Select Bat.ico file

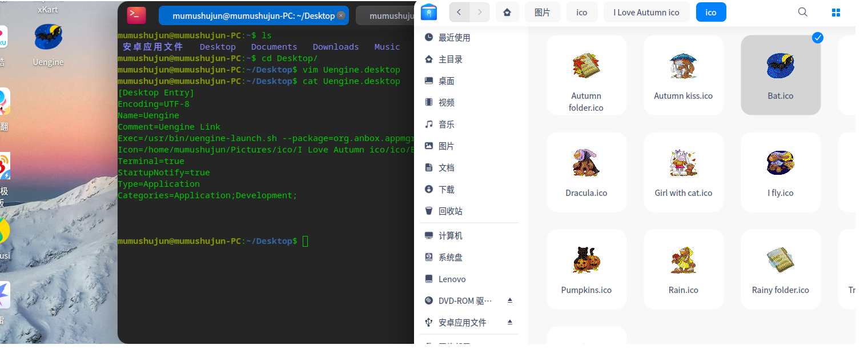click(x=781, y=75)
